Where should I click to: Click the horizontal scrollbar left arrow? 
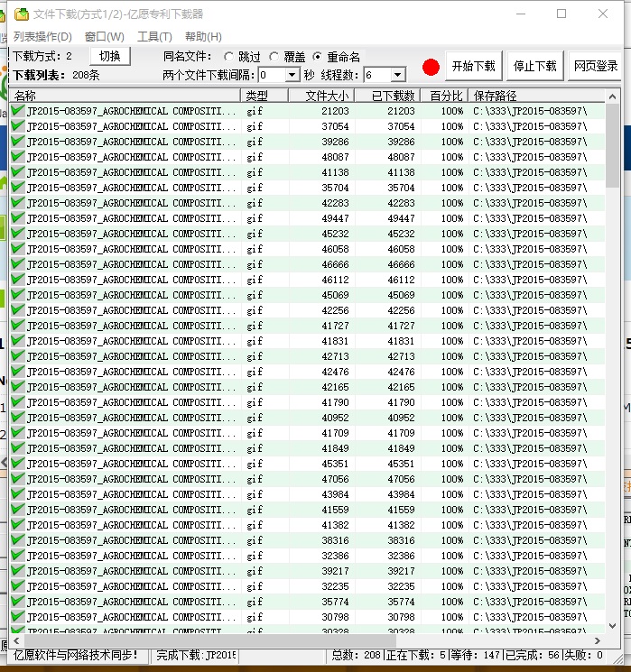coord(16,640)
